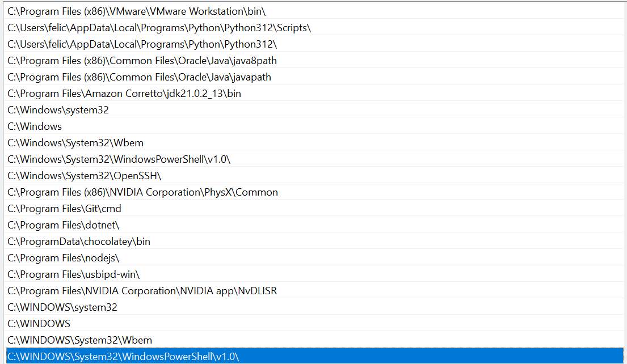Screen dimensions: 627x364
Task: Select the path ending in Python312\
Action: (315, 44)
